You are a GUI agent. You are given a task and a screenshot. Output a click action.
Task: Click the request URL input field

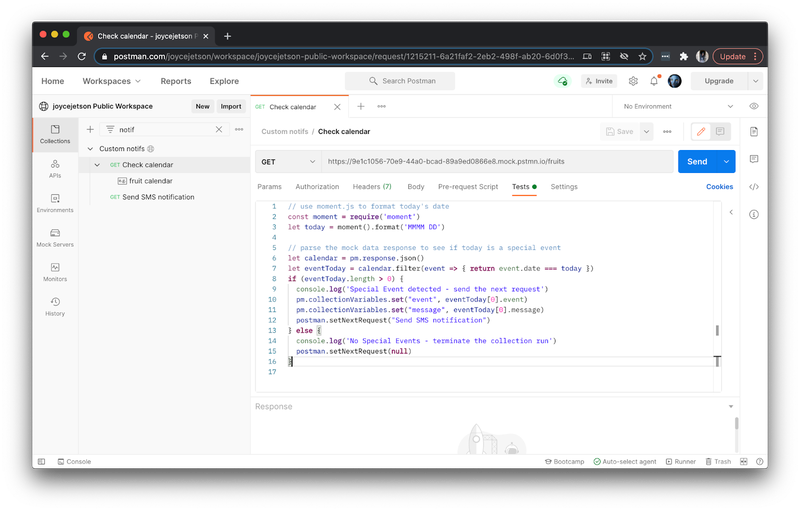pyautogui.click(x=497, y=162)
